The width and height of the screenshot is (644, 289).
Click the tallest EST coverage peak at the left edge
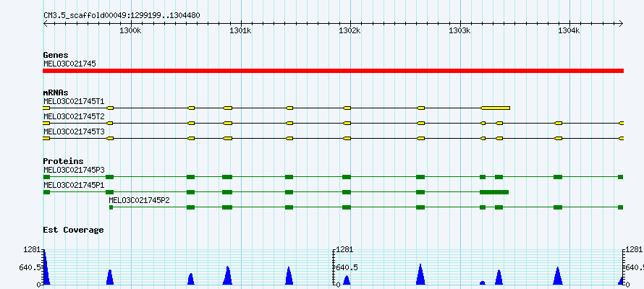coord(46,269)
